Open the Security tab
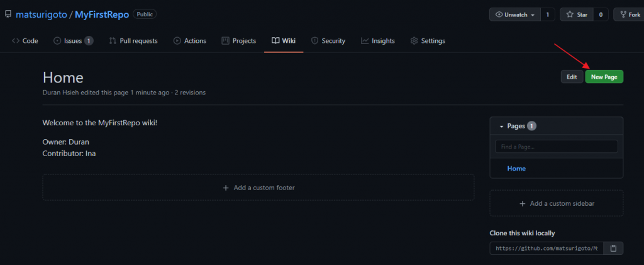The height and width of the screenshot is (265, 644). point(328,41)
